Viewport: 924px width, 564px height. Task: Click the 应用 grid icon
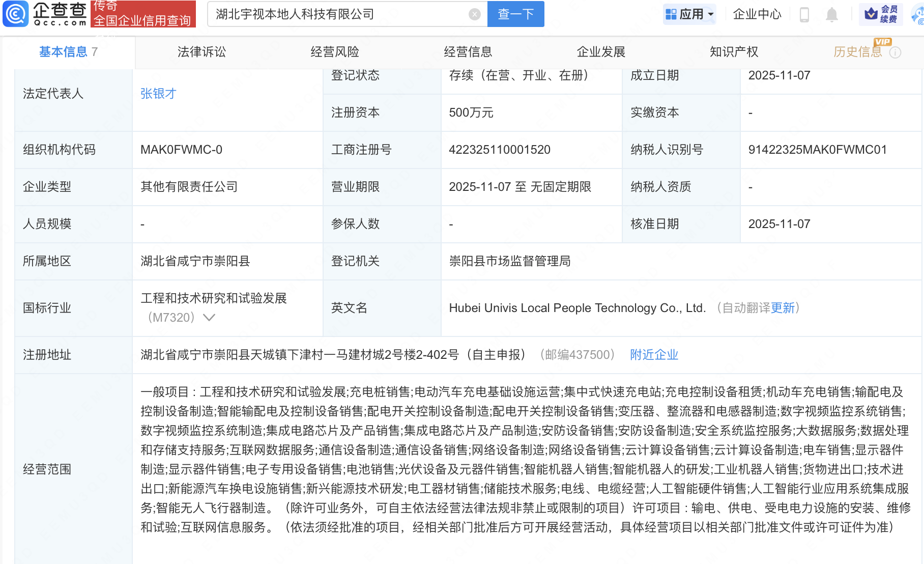pyautogui.click(x=671, y=14)
